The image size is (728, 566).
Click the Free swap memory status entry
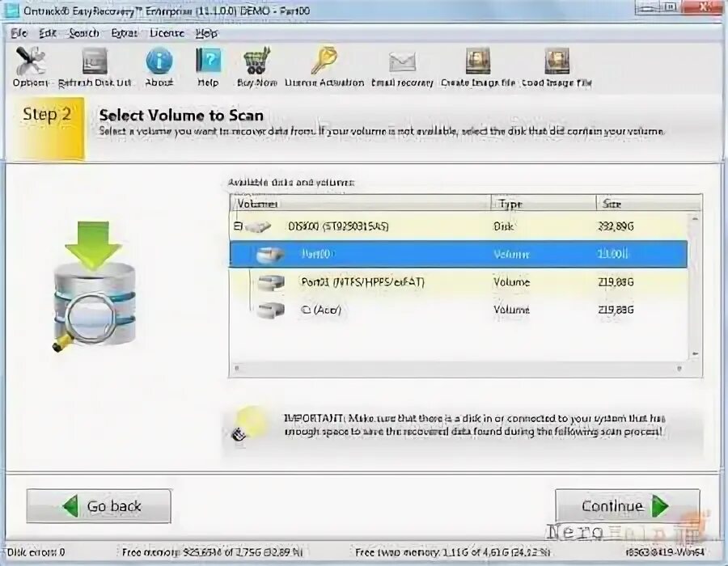pyautogui.click(x=453, y=552)
